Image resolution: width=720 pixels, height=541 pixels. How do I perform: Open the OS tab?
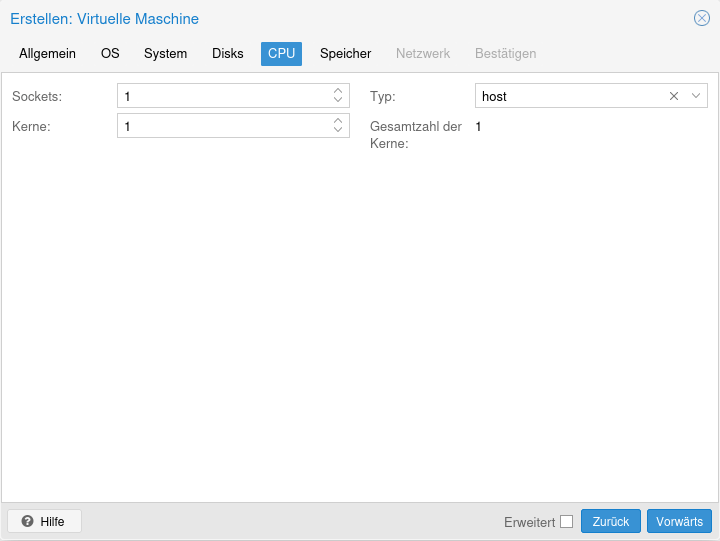click(110, 54)
